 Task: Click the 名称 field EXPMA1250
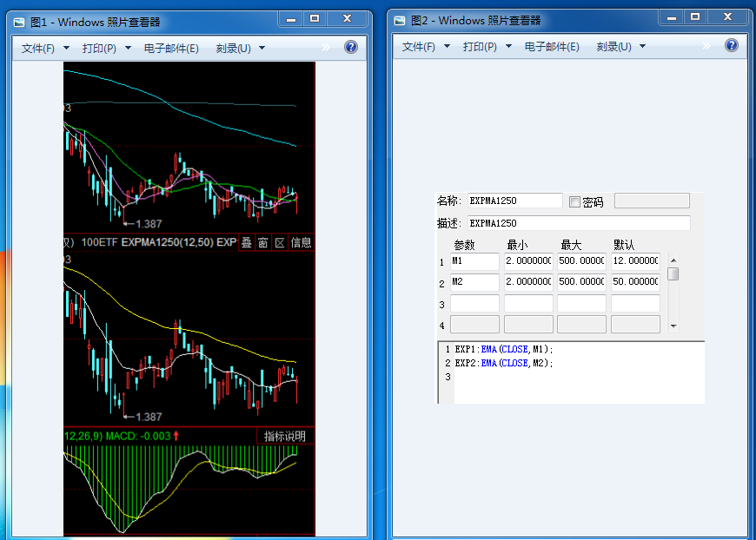click(515, 201)
